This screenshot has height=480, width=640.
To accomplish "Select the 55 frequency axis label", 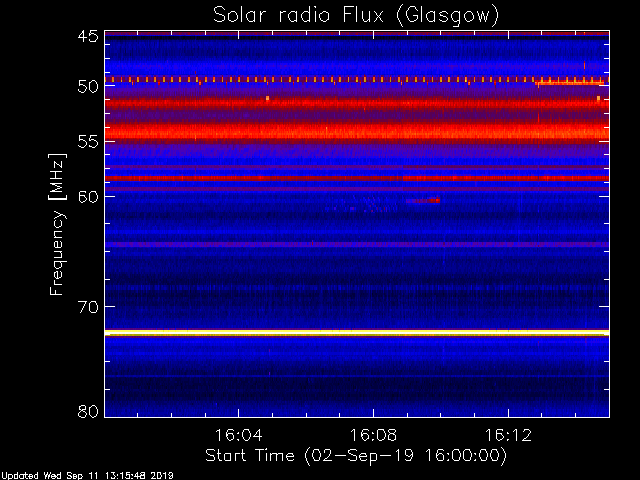I will click(88, 142).
